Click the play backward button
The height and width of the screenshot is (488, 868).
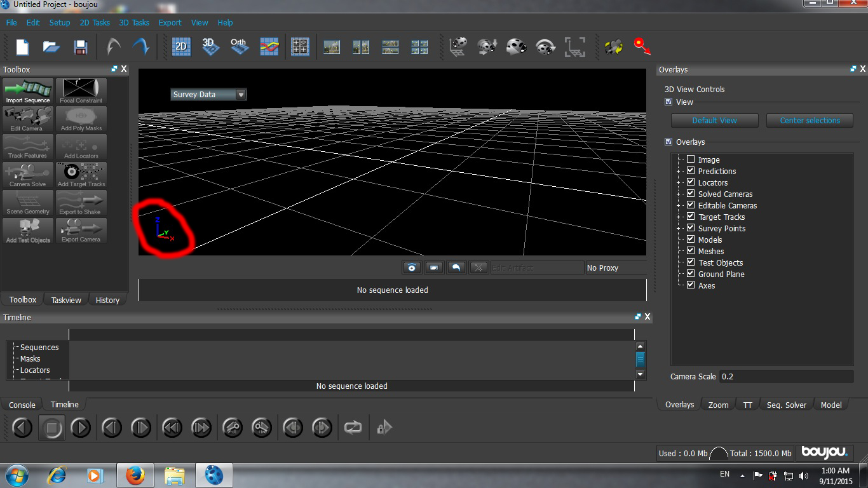22,428
